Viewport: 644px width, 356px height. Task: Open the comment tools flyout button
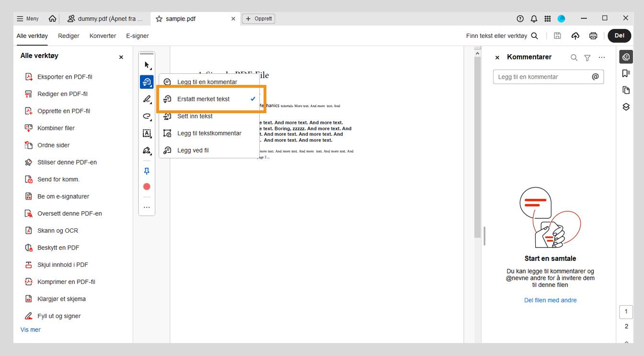[x=147, y=82]
